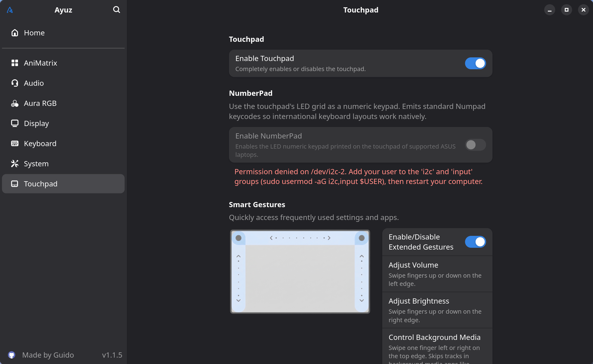Click the Keyboard icon in sidebar
The width and height of the screenshot is (593, 364).
[15, 143]
